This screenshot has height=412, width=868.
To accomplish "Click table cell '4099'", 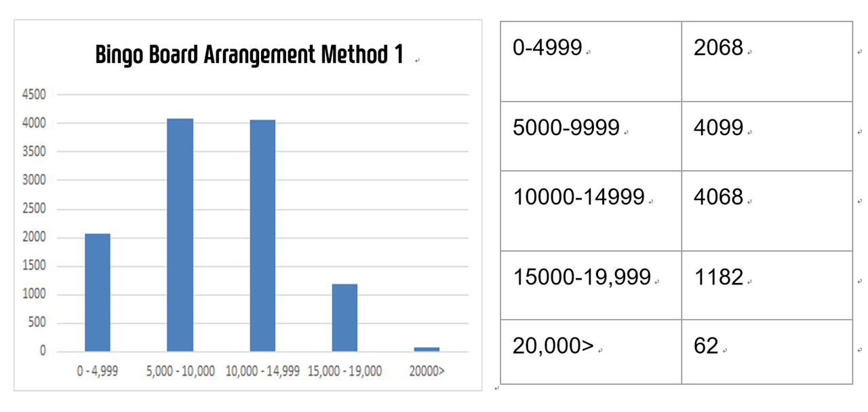I will [x=766, y=136].
